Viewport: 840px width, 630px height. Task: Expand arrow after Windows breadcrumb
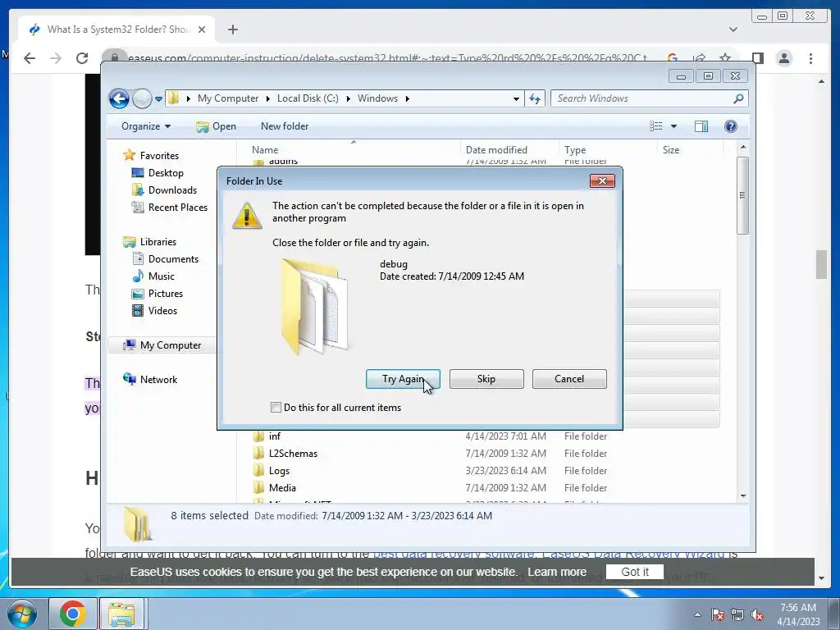(x=408, y=98)
